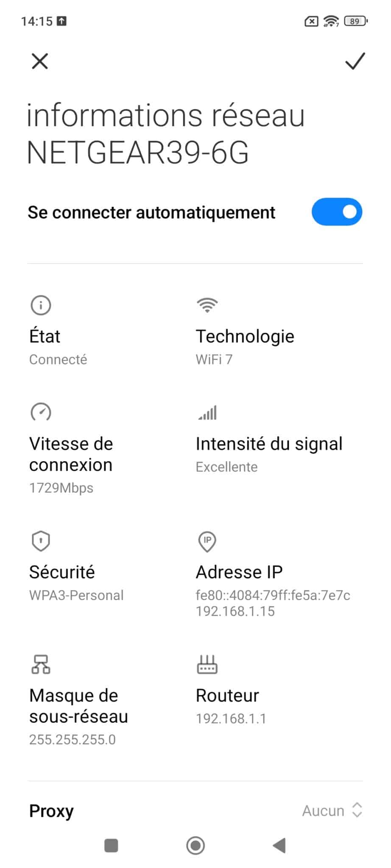The height and width of the screenshot is (868, 391).
Task: Open recent apps with square button
Action: (111, 846)
